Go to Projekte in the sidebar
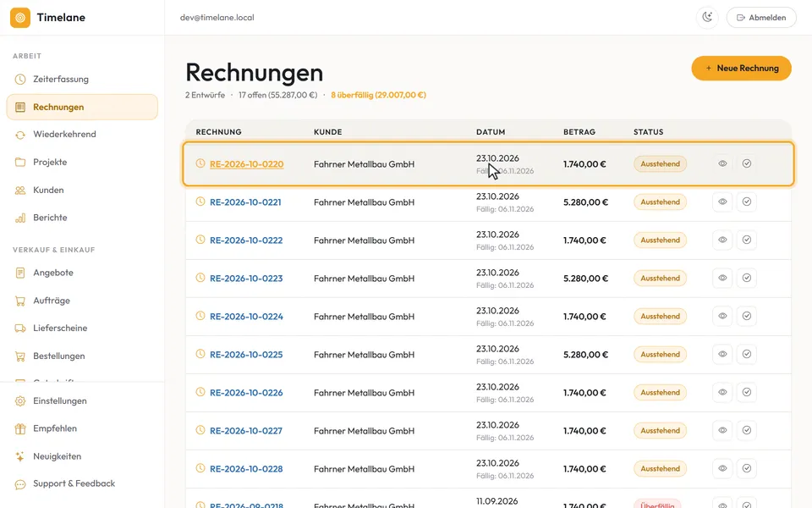 [82, 163]
